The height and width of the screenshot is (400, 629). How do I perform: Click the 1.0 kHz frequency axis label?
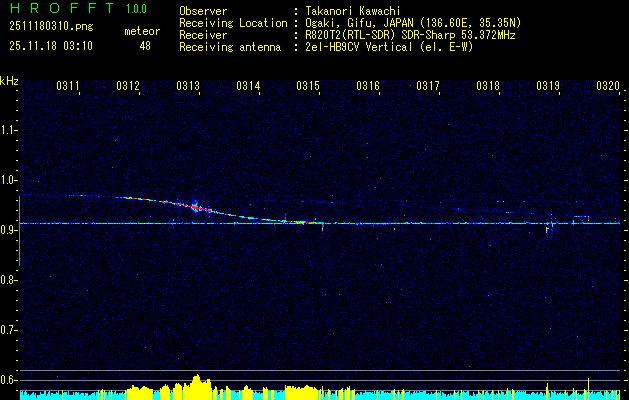[8, 180]
